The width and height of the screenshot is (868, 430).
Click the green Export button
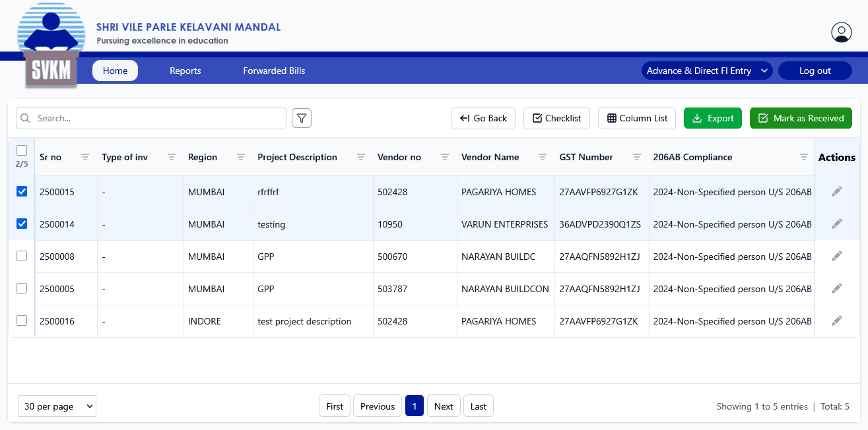(713, 118)
